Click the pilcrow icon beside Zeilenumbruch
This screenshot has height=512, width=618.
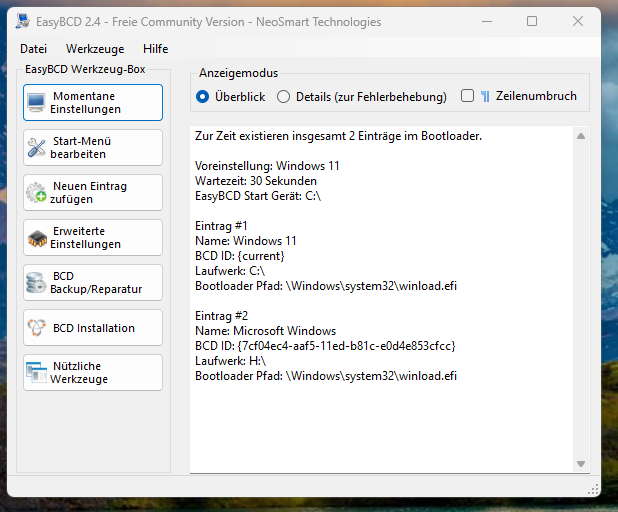[x=485, y=96]
